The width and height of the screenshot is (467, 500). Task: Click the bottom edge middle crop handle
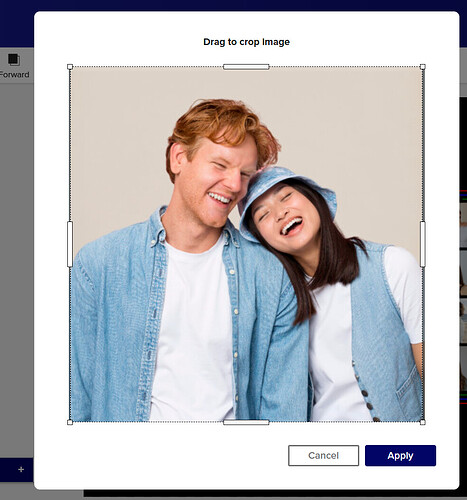(x=246, y=422)
